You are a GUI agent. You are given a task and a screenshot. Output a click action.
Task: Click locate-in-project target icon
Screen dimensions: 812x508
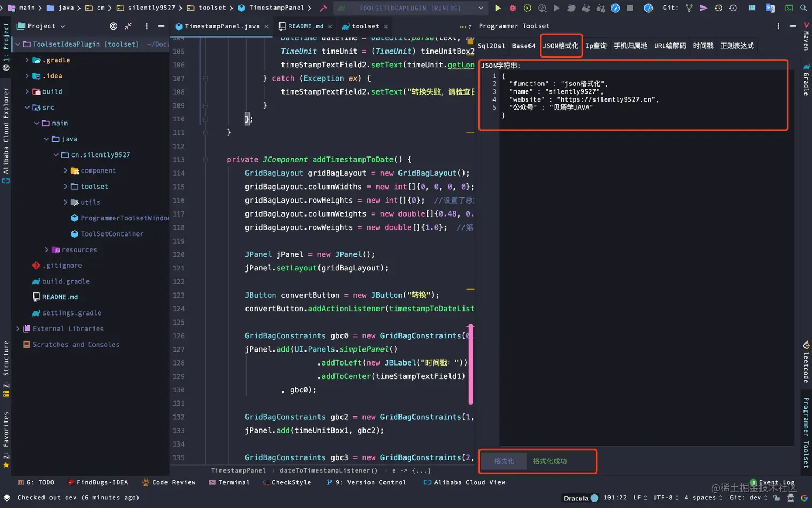[x=113, y=26]
